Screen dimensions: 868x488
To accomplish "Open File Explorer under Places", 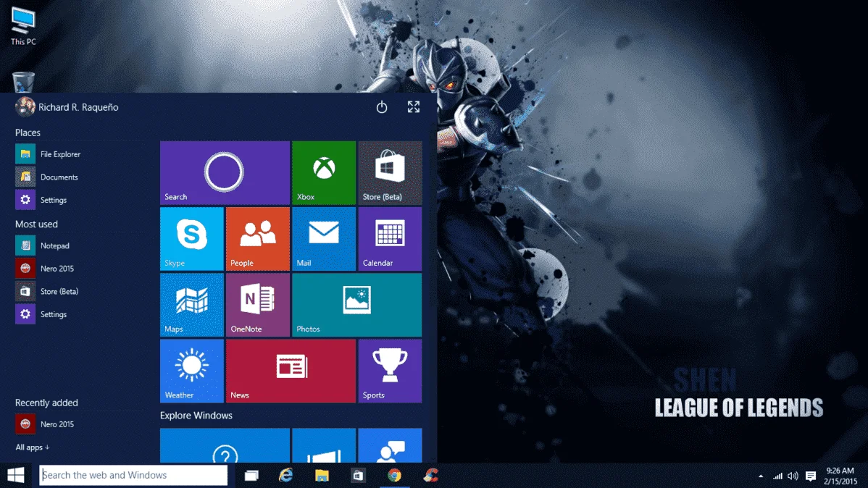I will point(48,153).
